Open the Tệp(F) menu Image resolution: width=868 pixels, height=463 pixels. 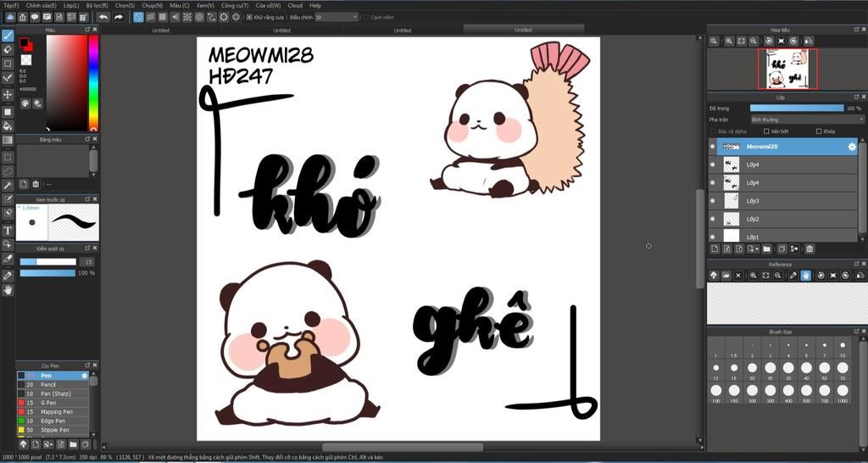[11, 6]
